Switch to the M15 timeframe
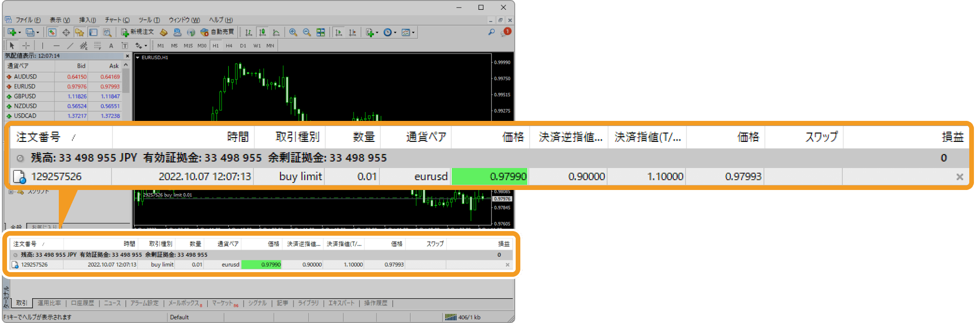Screen dimensions: 980x323 click(188, 46)
